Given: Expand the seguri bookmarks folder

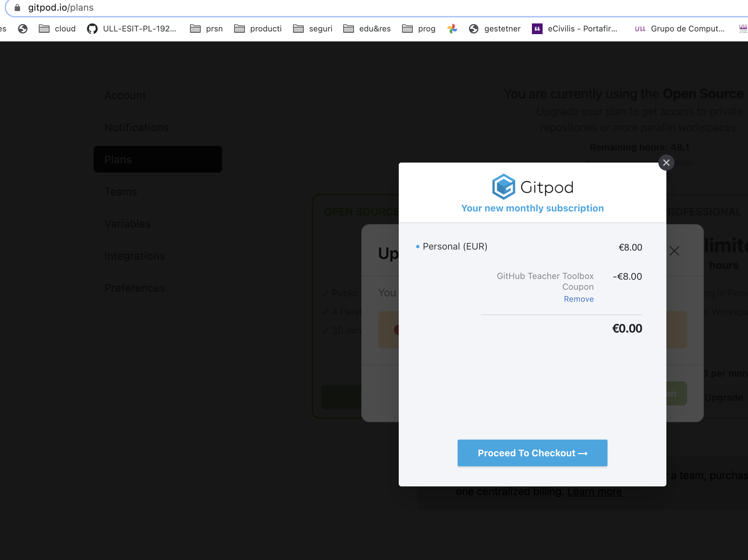Looking at the screenshot, I should [x=313, y=29].
